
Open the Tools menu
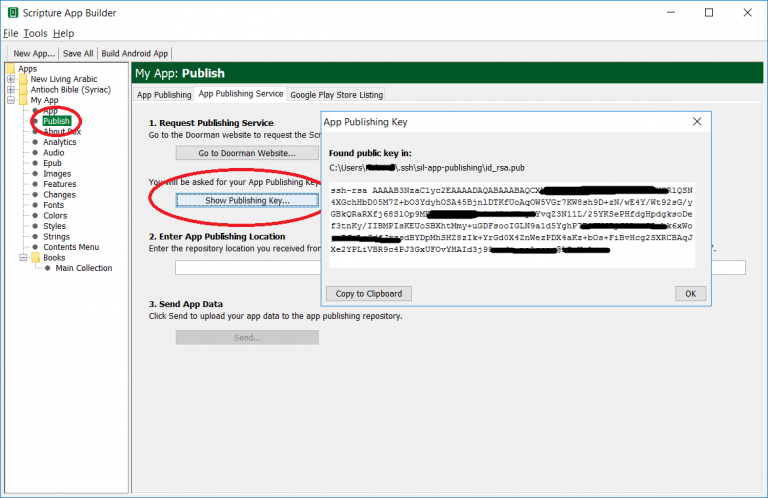tap(35, 33)
